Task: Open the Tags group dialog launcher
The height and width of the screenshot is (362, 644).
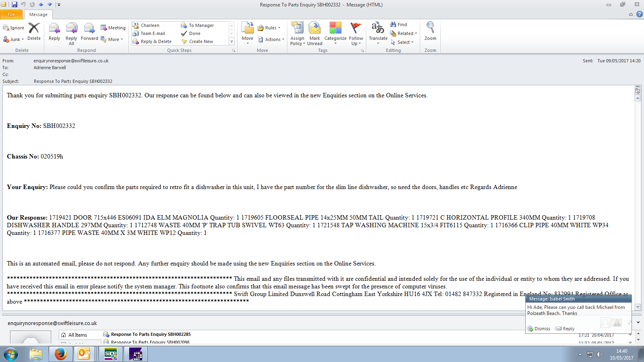Action: coord(362,51)
